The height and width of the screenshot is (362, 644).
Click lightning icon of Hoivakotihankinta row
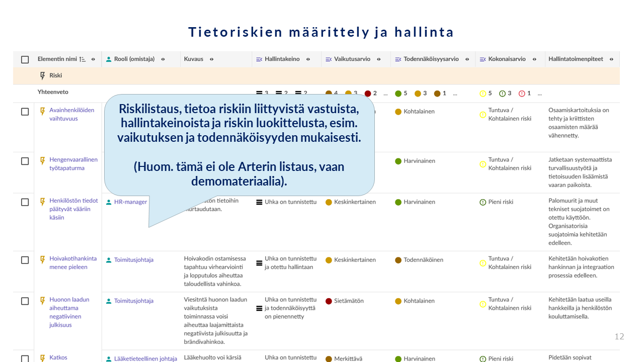pyautogui.click(x=43, y=259)
